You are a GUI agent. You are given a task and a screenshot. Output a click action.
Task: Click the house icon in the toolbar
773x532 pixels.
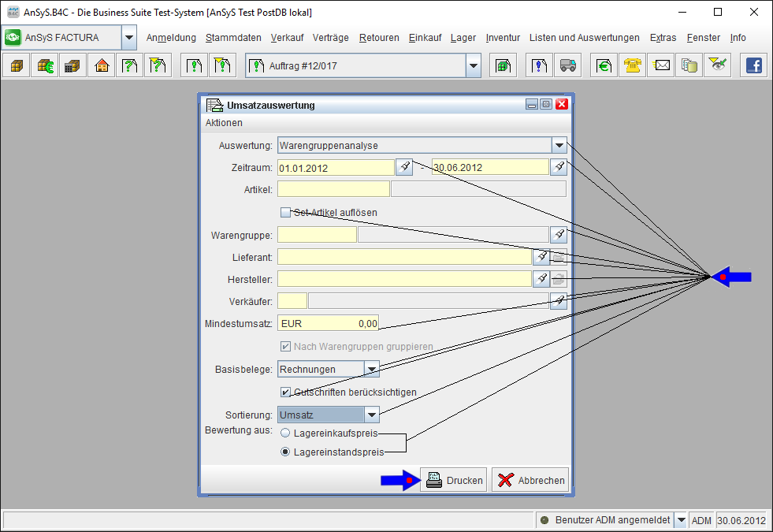click(x=101, y=66)
